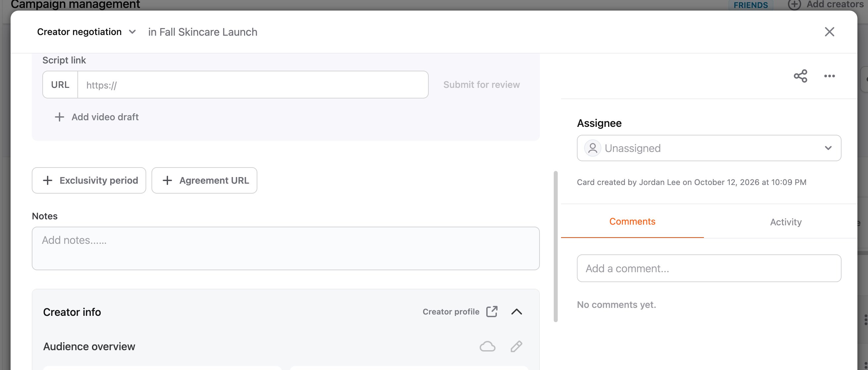Add an Agreement URL

pyautogui.click(x=204, y=181)
